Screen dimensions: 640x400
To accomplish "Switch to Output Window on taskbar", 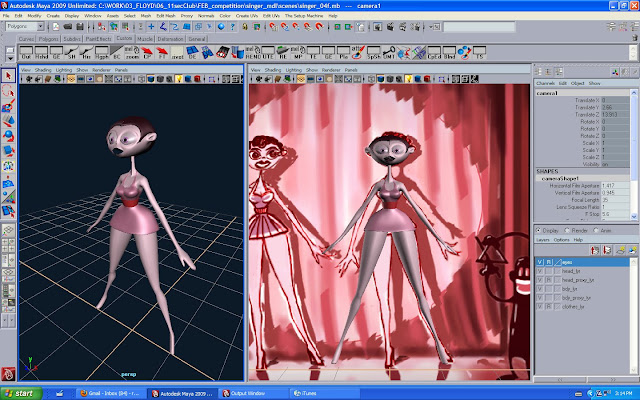I will (251, 393).
